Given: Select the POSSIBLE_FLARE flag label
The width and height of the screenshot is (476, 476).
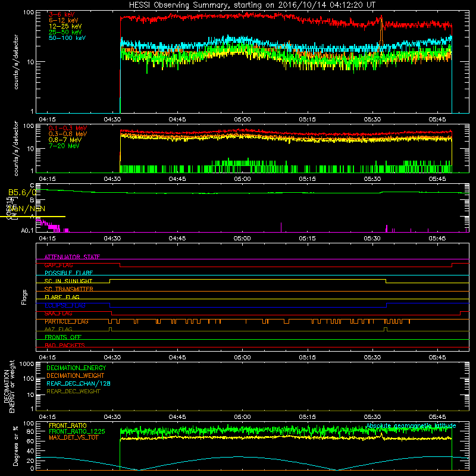Looking at the screenshot, I should pos(68,273).
